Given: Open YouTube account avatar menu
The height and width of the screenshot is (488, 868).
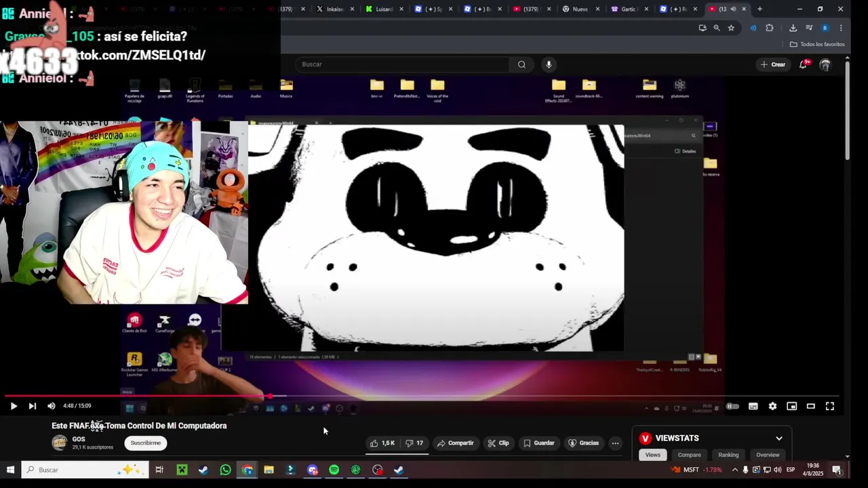Looking at the screenshot, I should [x=825, y=65].
